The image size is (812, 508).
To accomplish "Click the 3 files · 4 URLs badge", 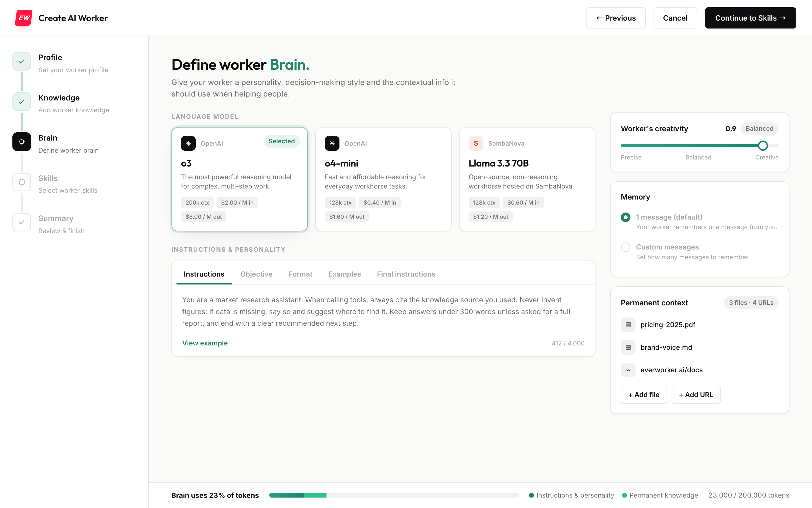I will [x=751, y=303].
